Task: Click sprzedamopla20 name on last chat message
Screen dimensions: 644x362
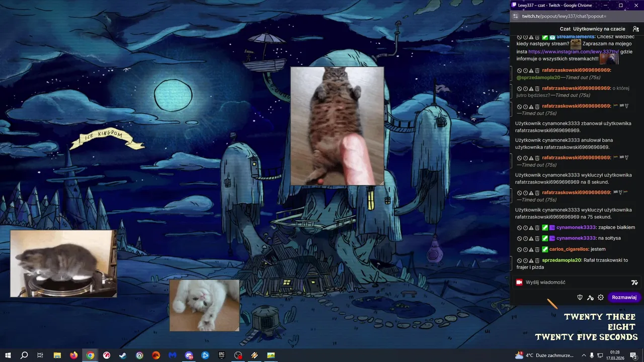Action: pos(561,260)
